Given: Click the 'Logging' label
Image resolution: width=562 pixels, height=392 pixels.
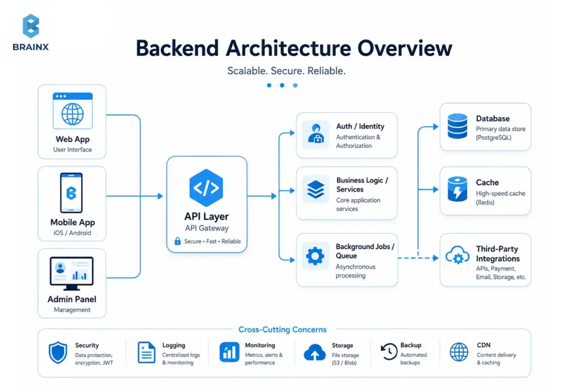Looking at the screenshot, I should click(x=174, y=345).
